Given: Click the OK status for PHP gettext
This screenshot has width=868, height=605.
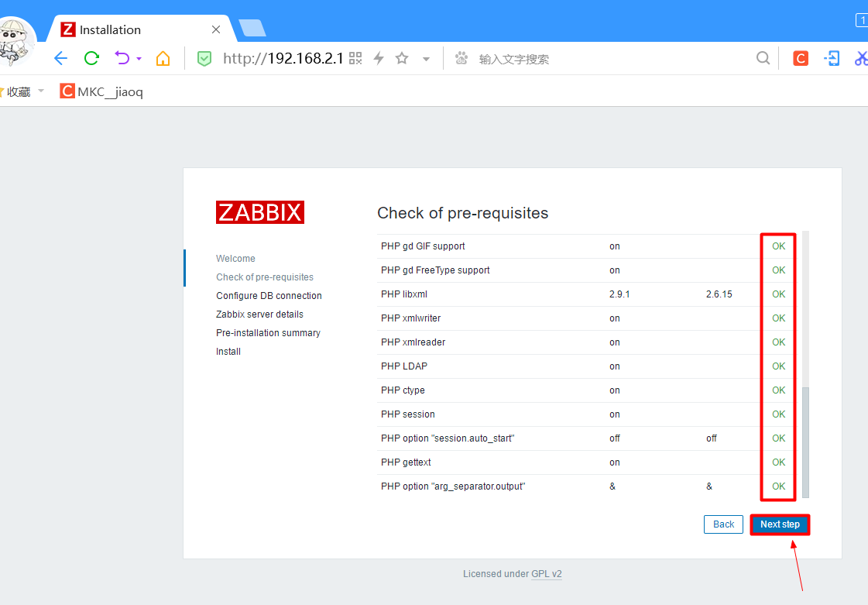Looking at the screenshot, I should 778,462.
